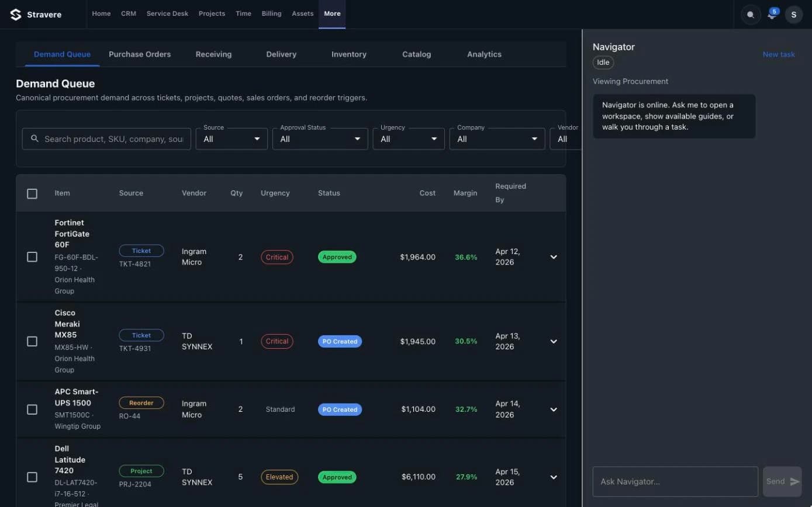
Task: Click the Ticket badge for TKT-4931
Action: (141, 335)
